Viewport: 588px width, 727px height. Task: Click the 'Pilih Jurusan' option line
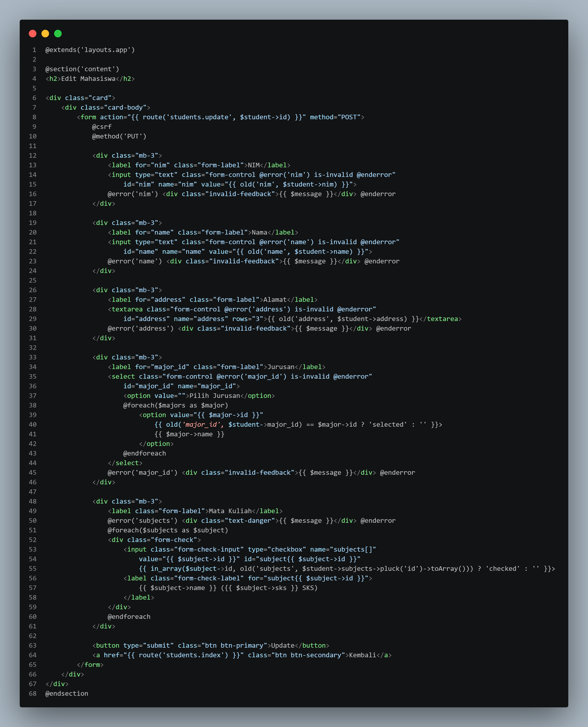point(199,395)
